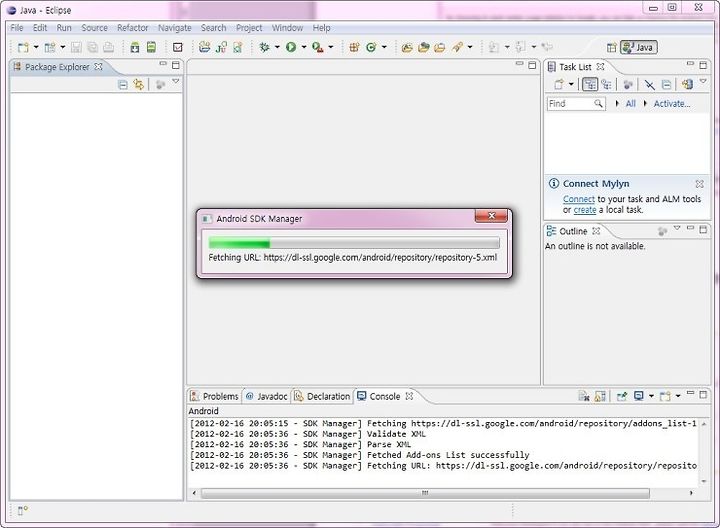The height and width of the screenshot is (528, 720).
Task: Open the Window menu
Action: [287, 28]
